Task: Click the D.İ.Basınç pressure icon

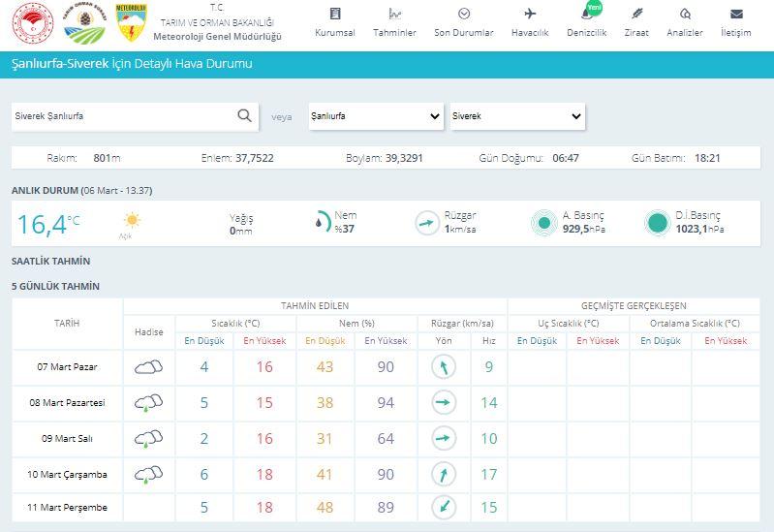Action: 658,223
